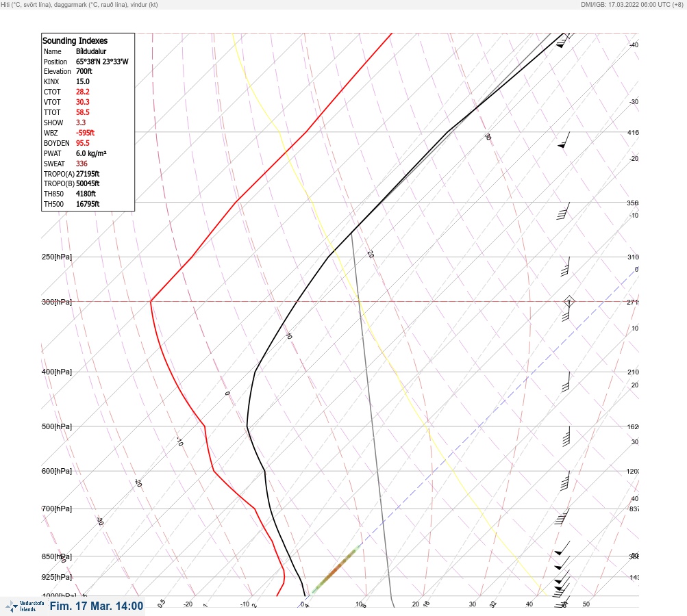
Task: Click the KINX value 15.0
Action: 83,81
